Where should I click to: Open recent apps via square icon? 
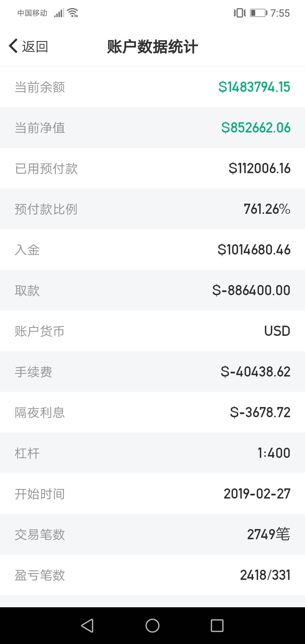point(217,625)
